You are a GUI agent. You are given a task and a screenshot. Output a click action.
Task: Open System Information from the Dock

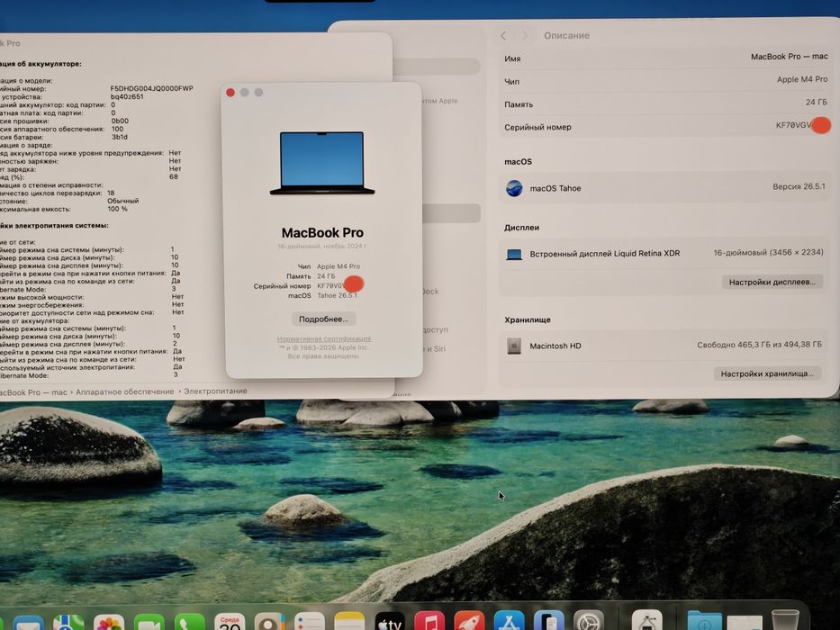point(647,620)
